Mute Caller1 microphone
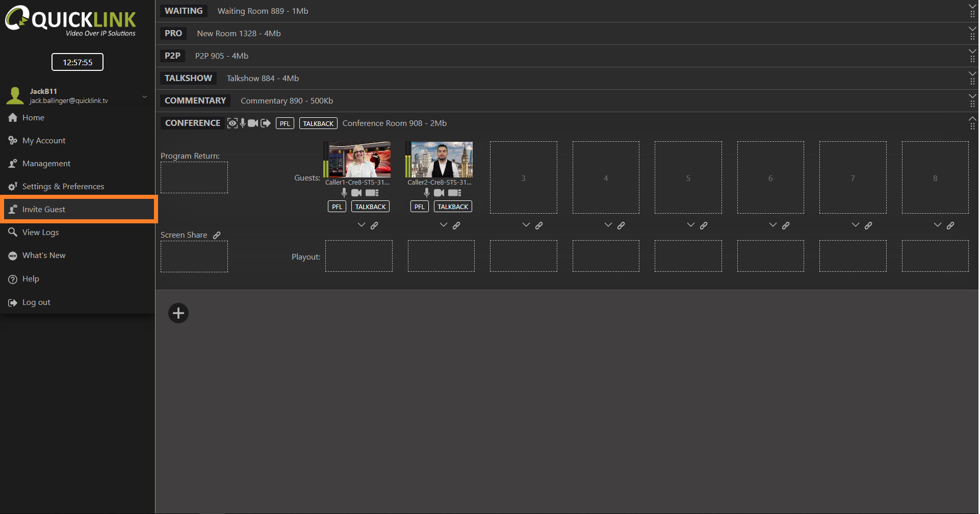Viewport: 980px width, 514px height. [x=344, y=192]
